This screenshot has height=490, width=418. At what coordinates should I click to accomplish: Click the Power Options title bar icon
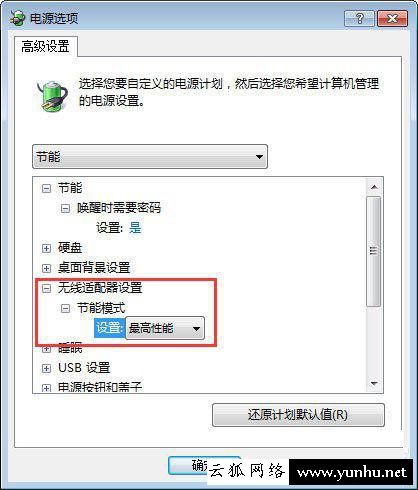tap(17, 18)
